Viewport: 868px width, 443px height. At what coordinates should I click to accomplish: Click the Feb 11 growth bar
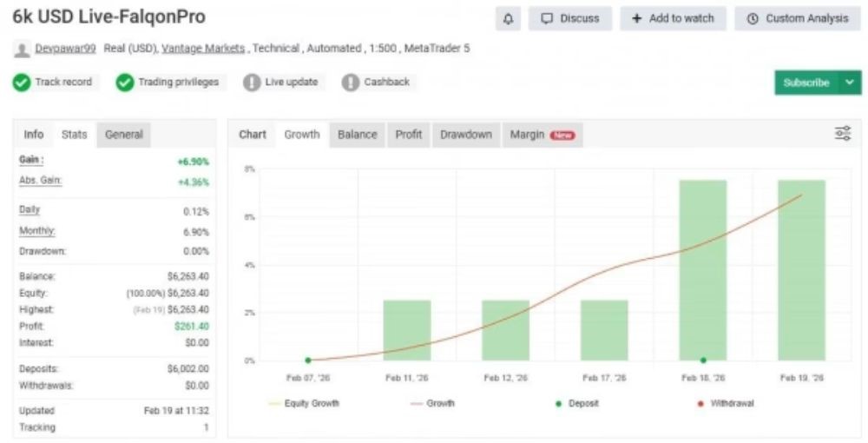tap(407, 331)
